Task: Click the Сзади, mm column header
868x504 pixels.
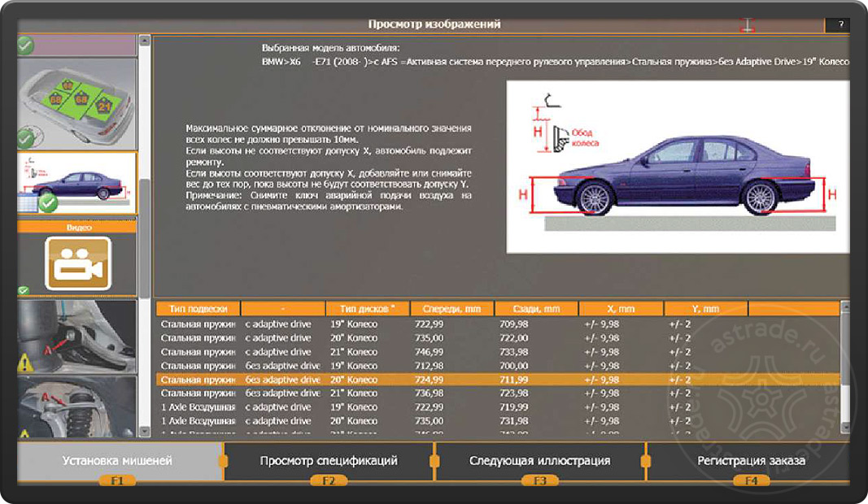Action: click(x=536, y=309)
